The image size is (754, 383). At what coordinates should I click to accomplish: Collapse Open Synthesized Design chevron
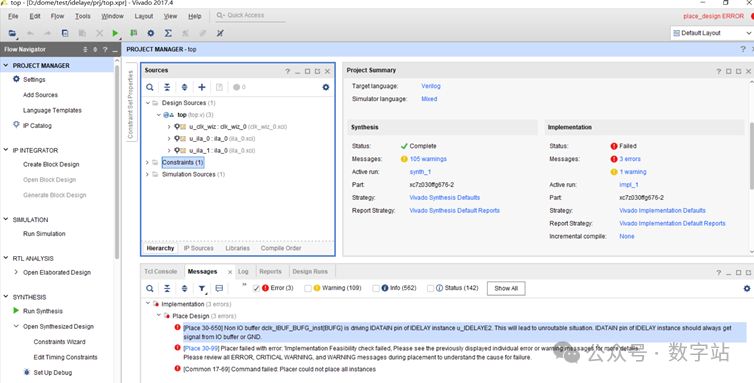tap(16, 326)
